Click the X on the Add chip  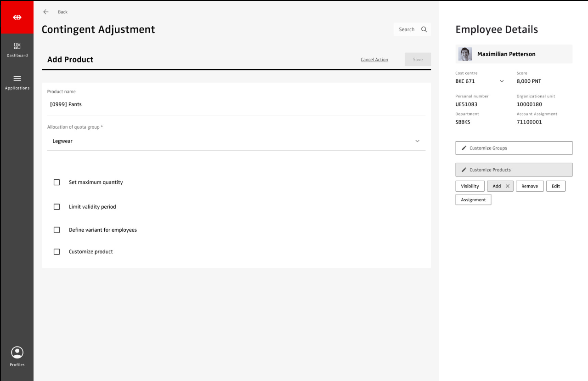[x=508, y=186]
